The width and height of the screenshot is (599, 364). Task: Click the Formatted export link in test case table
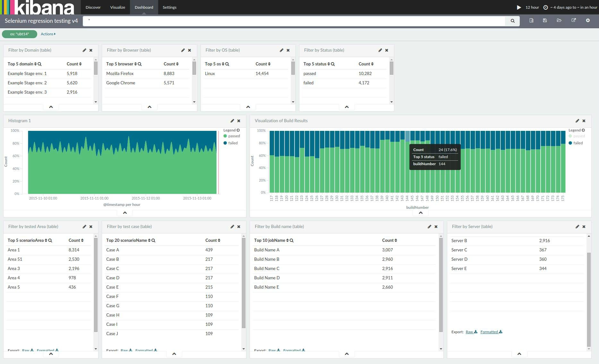(145, 350)
